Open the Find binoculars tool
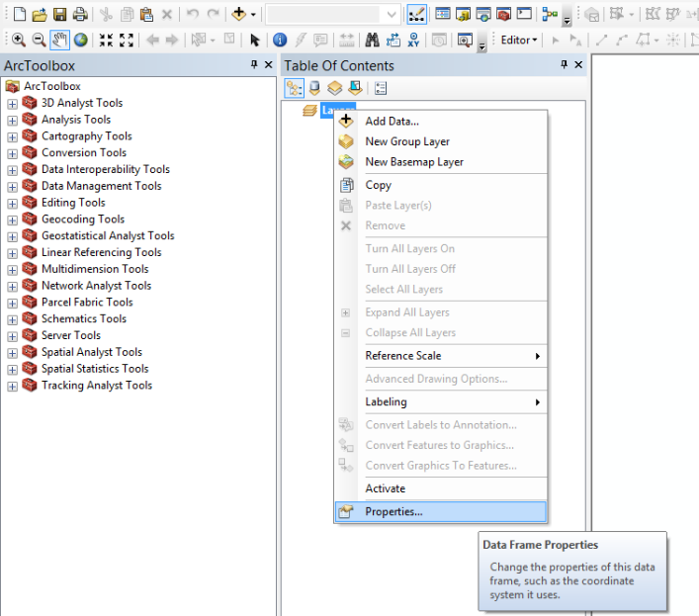Viewport: 699px width, 616px height. click(x=372, y=41)
